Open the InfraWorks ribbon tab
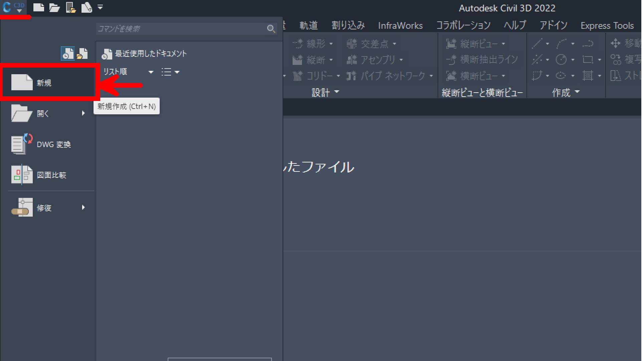The image size is (644, 361). [400, 25]
